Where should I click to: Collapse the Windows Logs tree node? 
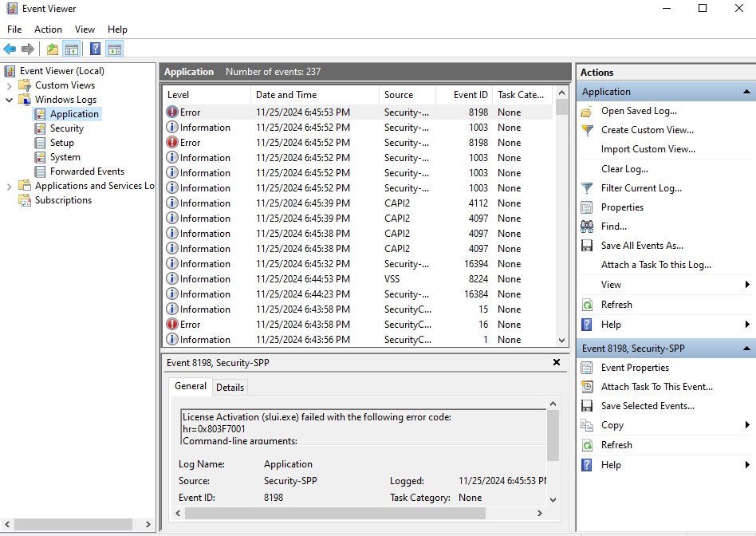pyautogui.click(x=9, y=100)
